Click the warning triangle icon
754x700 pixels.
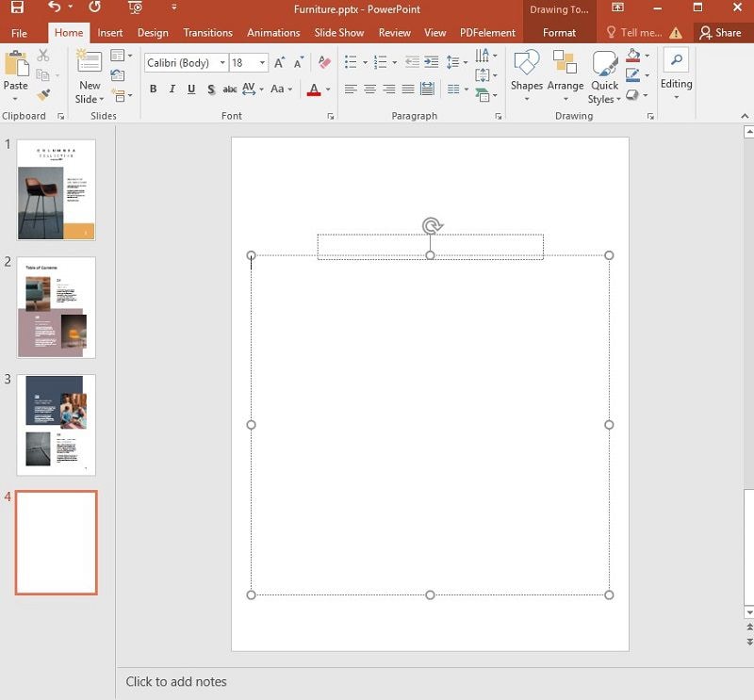point(676,33)
